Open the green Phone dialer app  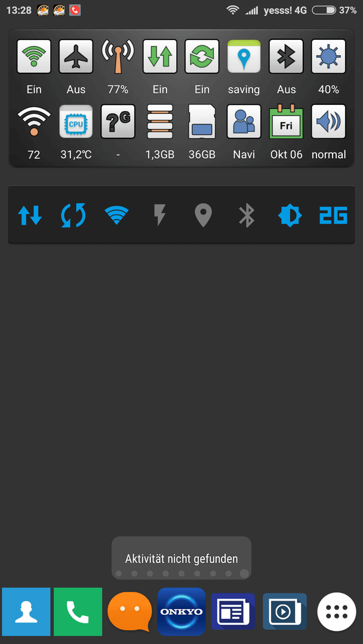78,612
